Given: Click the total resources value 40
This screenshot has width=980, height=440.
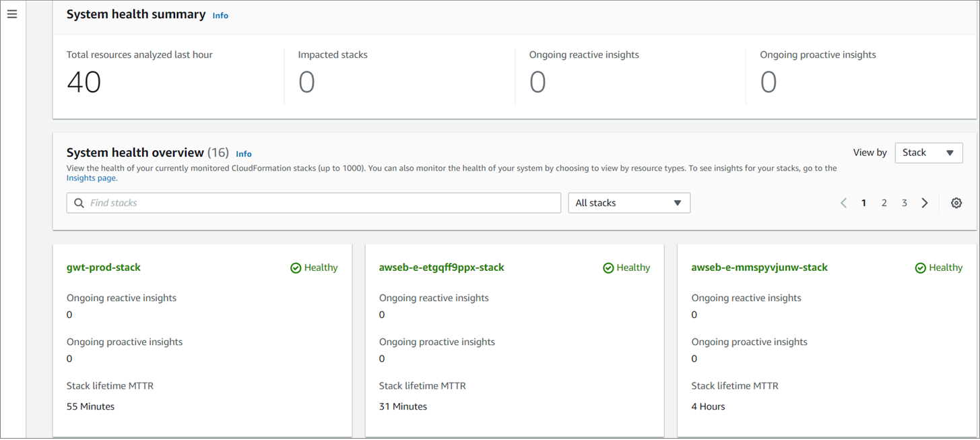Looking at the screenshot, I should pyautogui.click(x=84, y=82).
